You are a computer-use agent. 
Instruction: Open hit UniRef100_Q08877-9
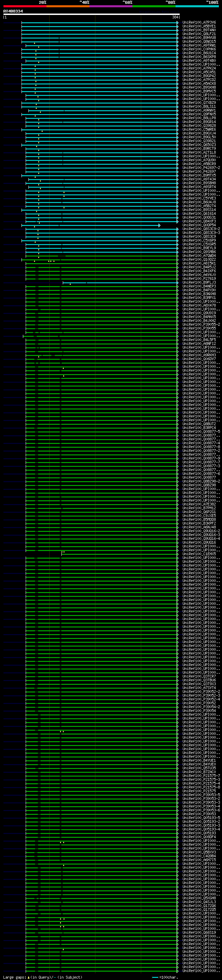pyautogui.click(x=201, y=459)
